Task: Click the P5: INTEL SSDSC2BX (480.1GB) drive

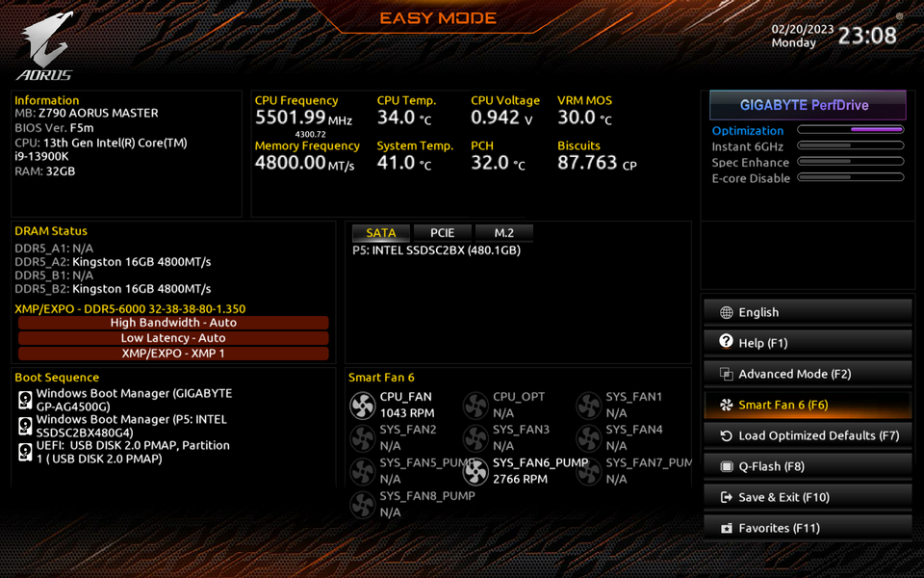Action: click(x=437, y=250)
